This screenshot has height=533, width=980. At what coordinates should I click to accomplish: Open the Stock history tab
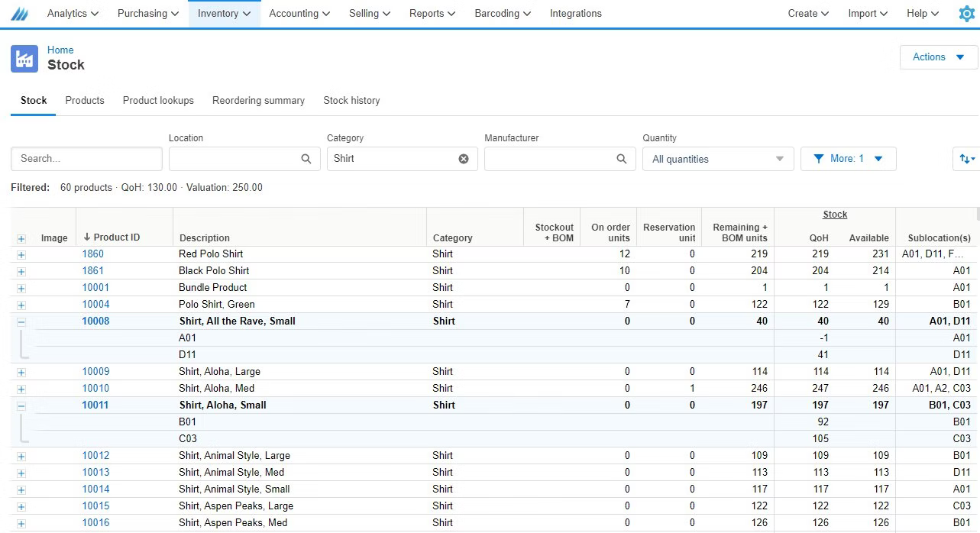[x=351, y=101]
